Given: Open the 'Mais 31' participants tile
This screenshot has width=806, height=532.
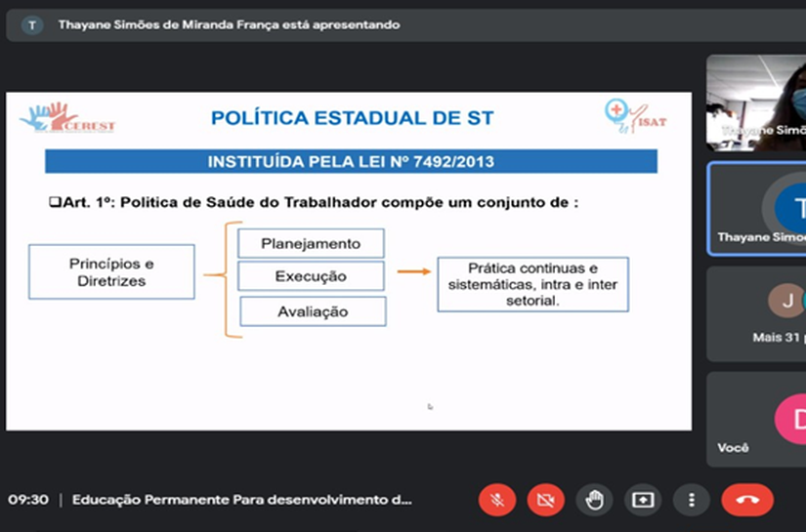Looking at the screenshot, I should pos(756,313).
